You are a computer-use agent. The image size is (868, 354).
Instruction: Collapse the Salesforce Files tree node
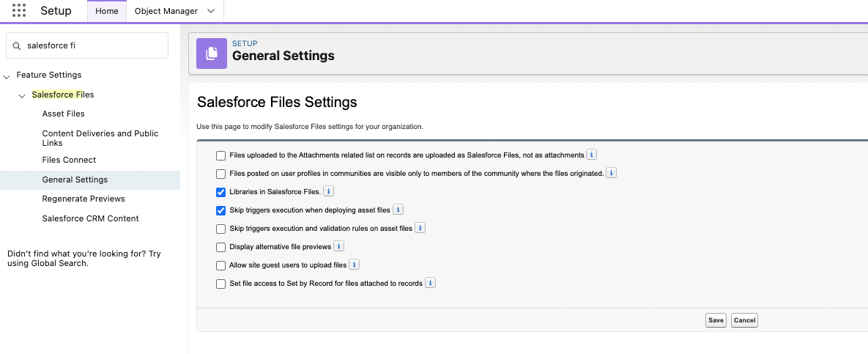(23, 95)
